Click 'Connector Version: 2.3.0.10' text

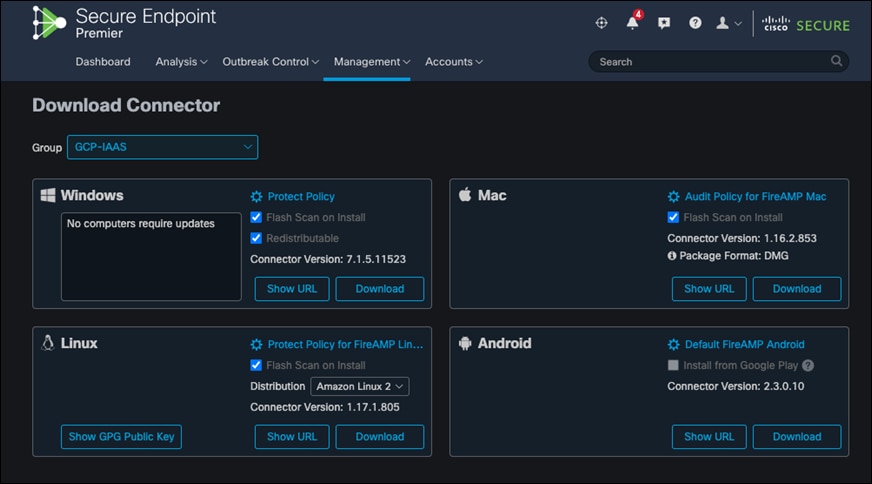pyautogui.click(x=736, y=386)
